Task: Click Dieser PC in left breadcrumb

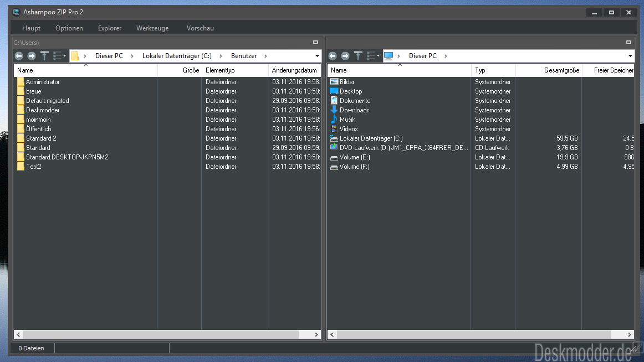Action: click(109, 56)
